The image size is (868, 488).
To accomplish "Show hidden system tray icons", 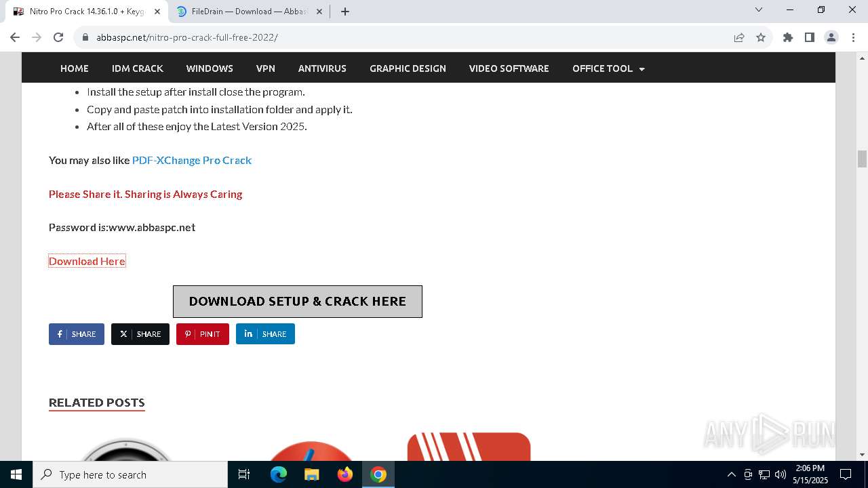I will [731, 474].
